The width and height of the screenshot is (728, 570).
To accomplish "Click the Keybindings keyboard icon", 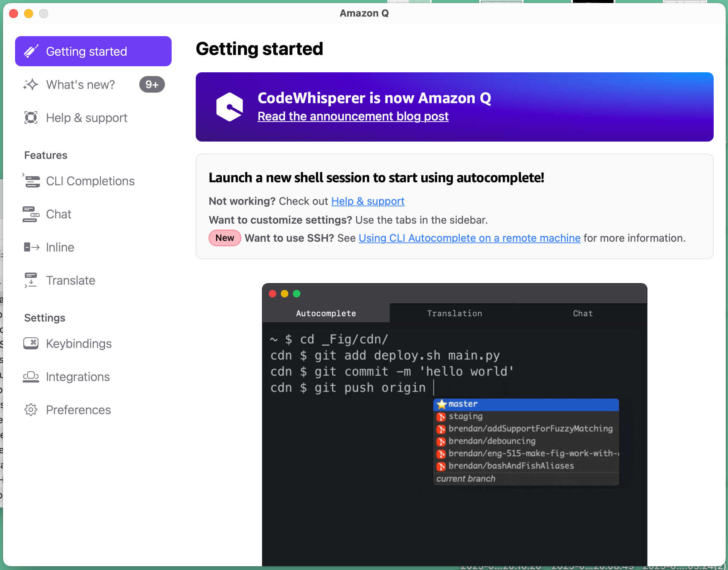I will (x=31, y=343).
